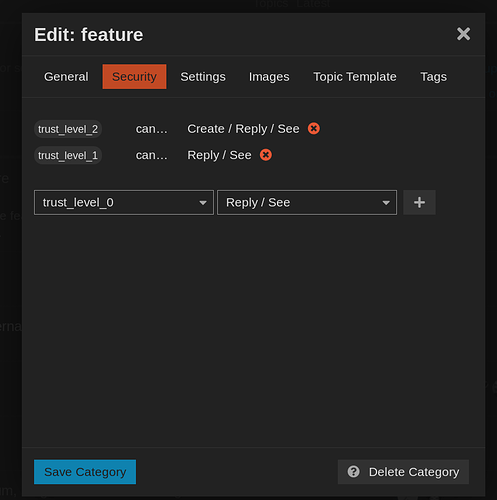497x500 pixels.
Task: Open the Topic Template tab
Action: pos(355,77)
